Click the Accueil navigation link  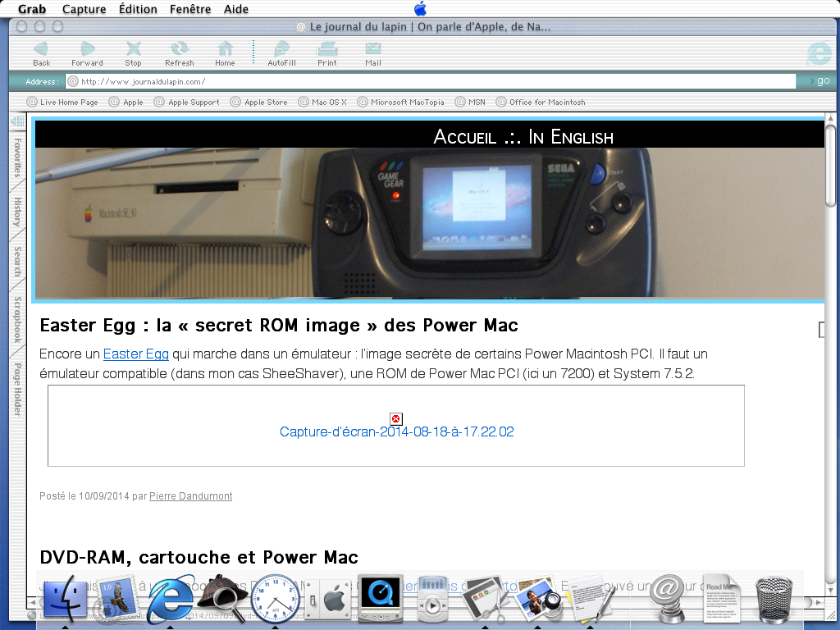tap(464, 137)
